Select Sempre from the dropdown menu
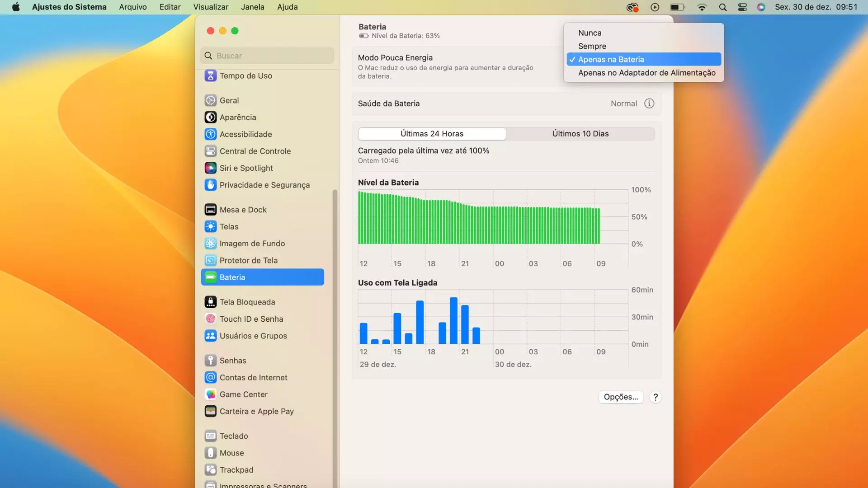Image resolution: width=868 pixels, height=488 pixels. 592,46
